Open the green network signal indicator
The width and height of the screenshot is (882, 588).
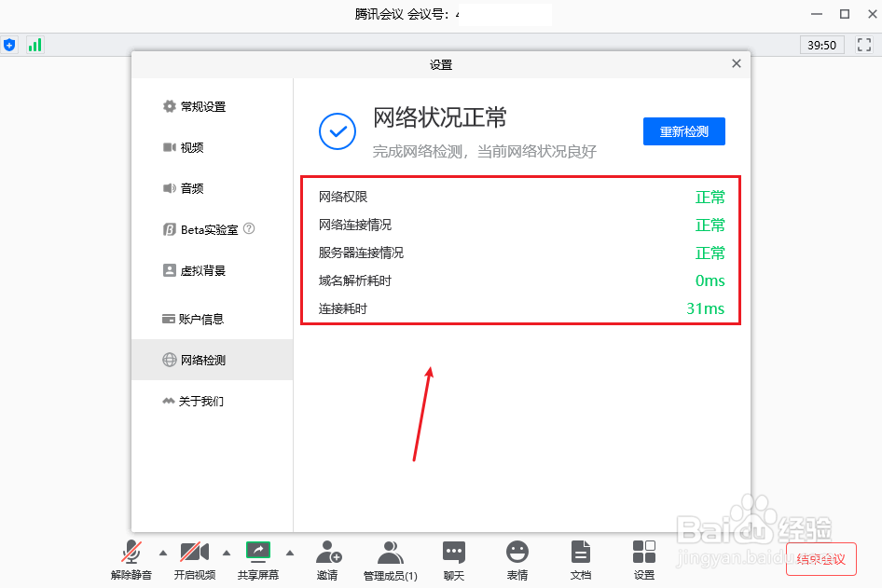34,45
